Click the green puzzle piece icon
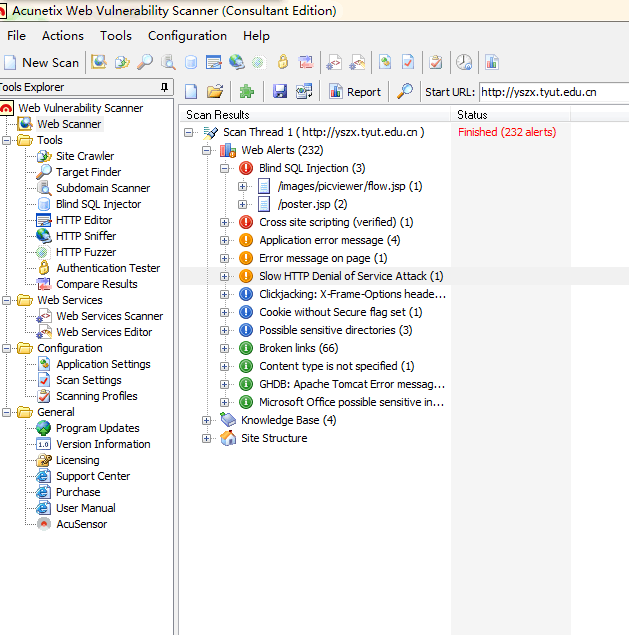629x635 pixels. pos(247,92)
